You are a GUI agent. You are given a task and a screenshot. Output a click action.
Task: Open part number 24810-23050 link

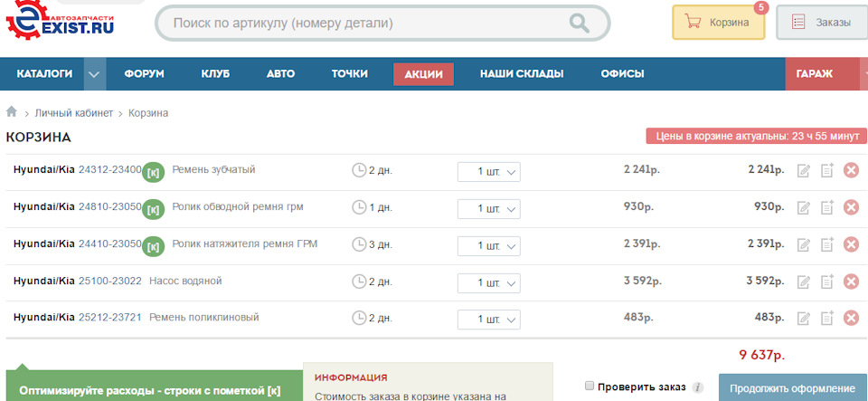(x=110, y=206)
